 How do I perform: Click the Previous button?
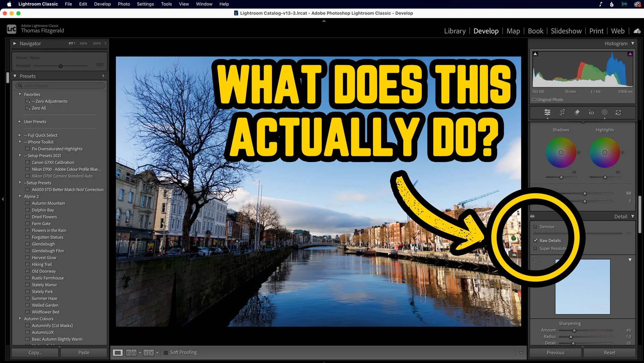[x=555, y=352]
